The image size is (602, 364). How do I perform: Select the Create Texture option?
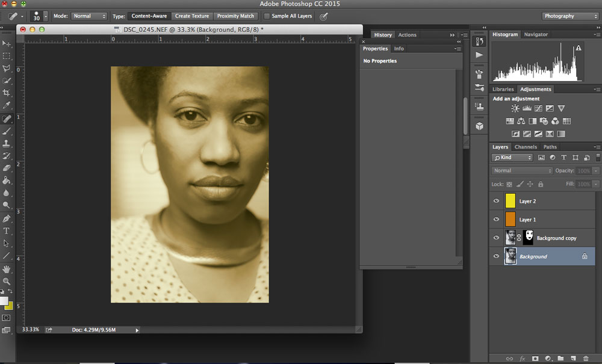coord(191,16)
